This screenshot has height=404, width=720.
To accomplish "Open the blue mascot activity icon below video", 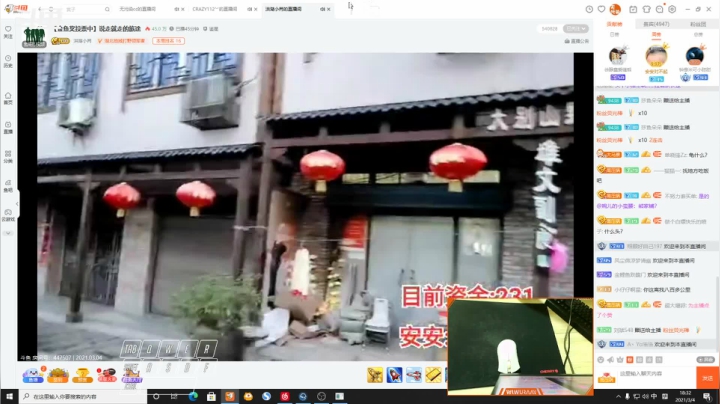I will point(33,375).
